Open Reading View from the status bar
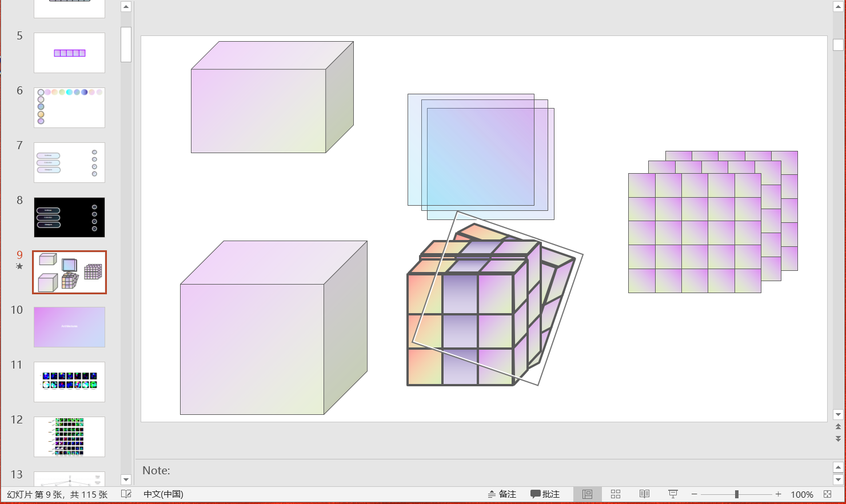Screen dimensions: 846x504 (x=644, y=494)
